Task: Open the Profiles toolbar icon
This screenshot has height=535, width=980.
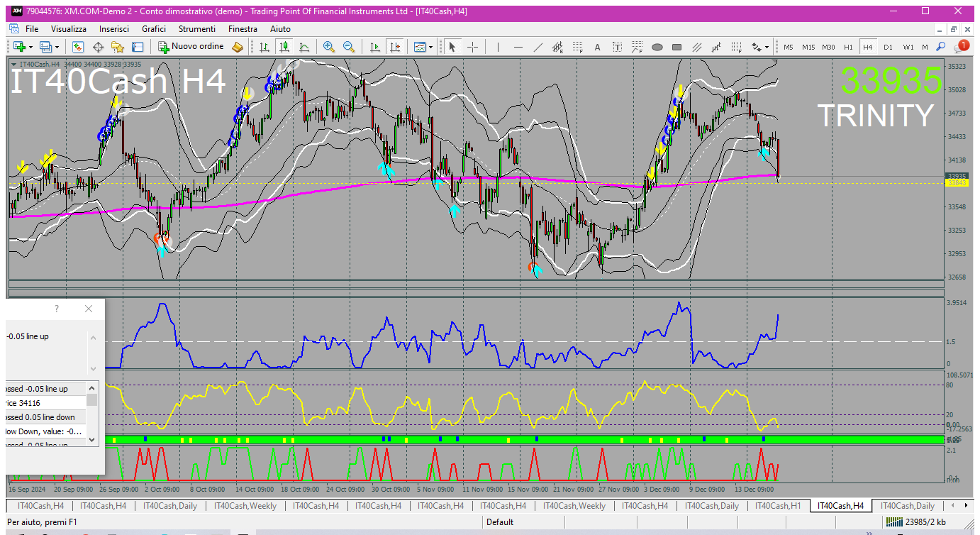Action: pos(46,47)
